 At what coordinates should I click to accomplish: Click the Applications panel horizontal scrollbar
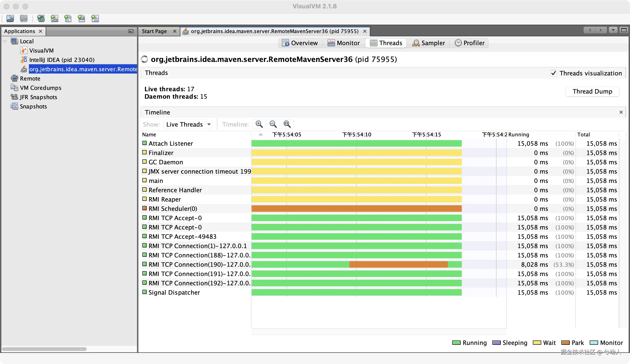click(x=44, y=349)
